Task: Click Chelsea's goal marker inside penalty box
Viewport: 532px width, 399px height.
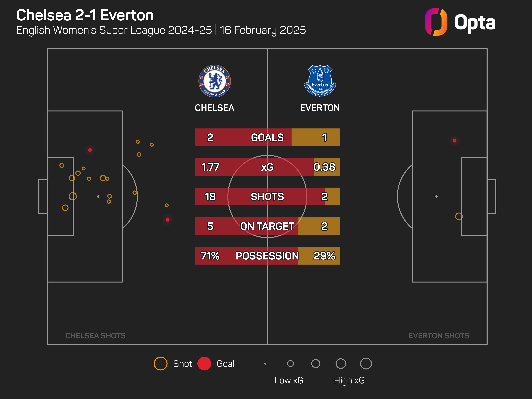Action: click(x=90, y=150)
